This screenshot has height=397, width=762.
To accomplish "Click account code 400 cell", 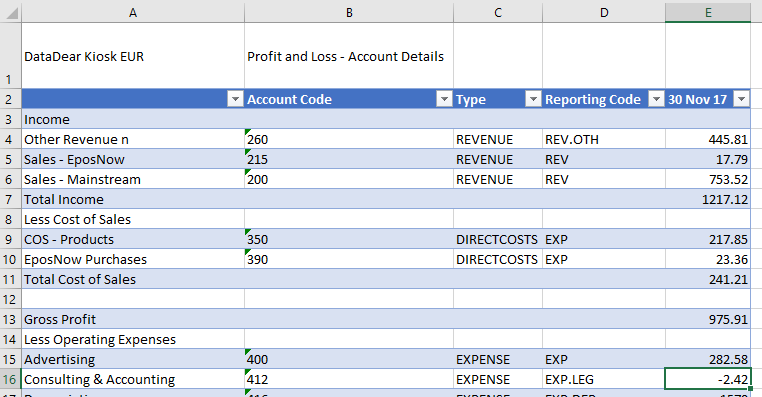I will pyautogui.click(x=349, y=360).
